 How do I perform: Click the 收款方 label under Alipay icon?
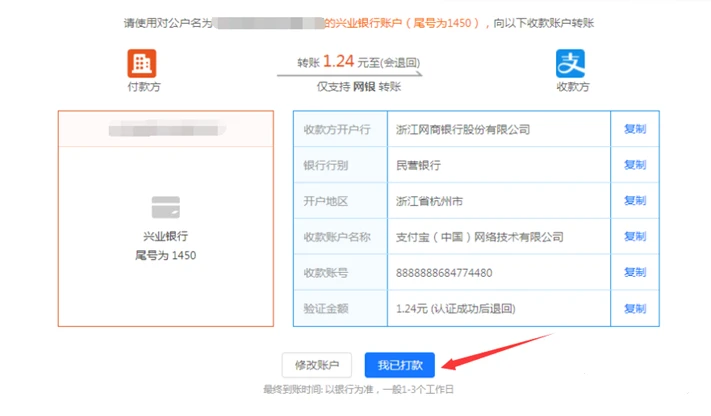(x=573, y=87)
